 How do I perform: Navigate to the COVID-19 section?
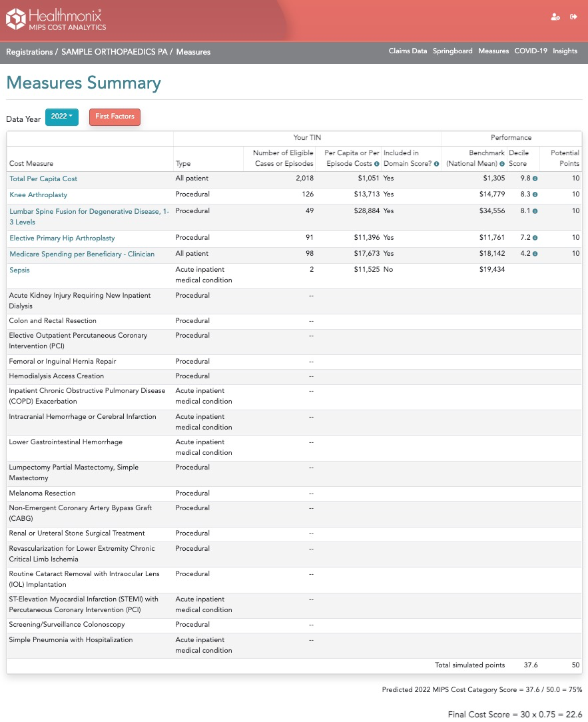pyautogui.click(x=531, y=51)
